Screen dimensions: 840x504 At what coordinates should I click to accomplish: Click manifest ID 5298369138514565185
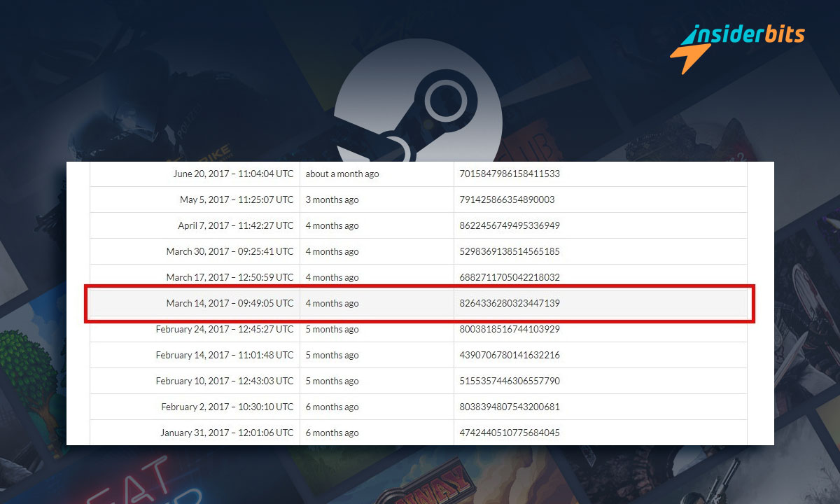coord(509,251)
